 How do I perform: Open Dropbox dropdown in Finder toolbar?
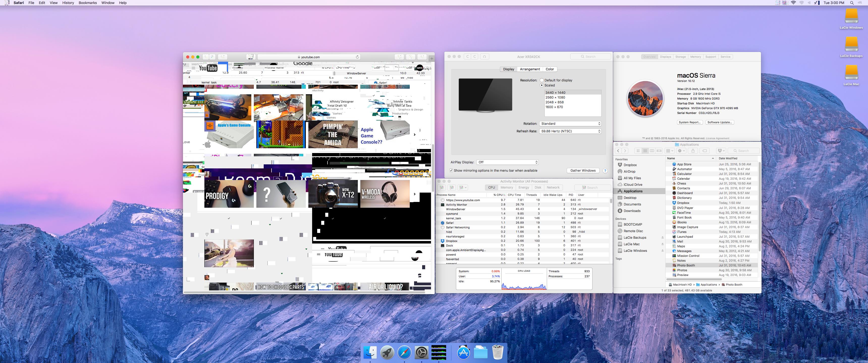721,151
